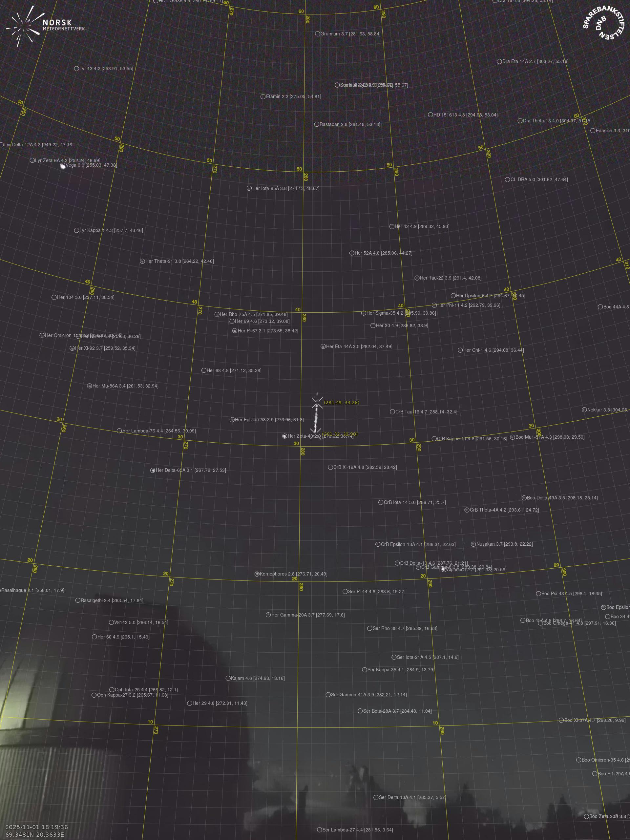This screenshot has height=840, width=630.
Task: Click the Rasalgethi star label
Action: point(112,600)
